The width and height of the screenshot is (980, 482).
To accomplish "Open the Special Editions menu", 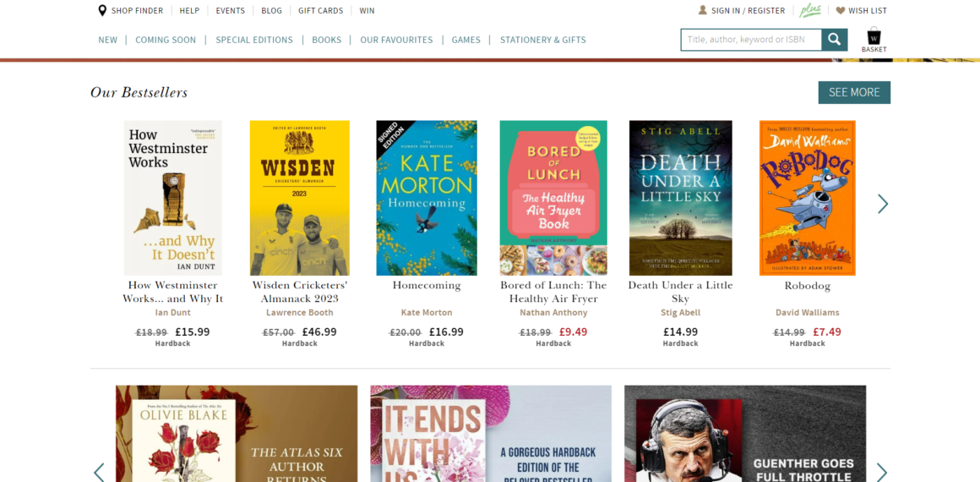I will [253, 40].
